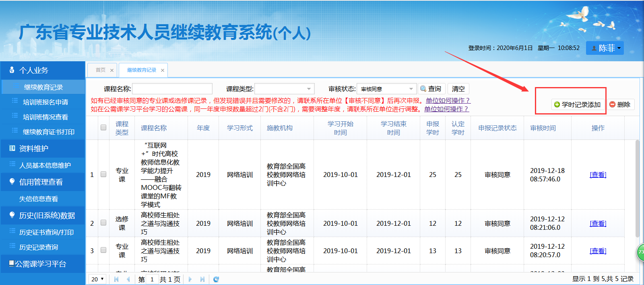Open the 陈菲 user menu

605,48
